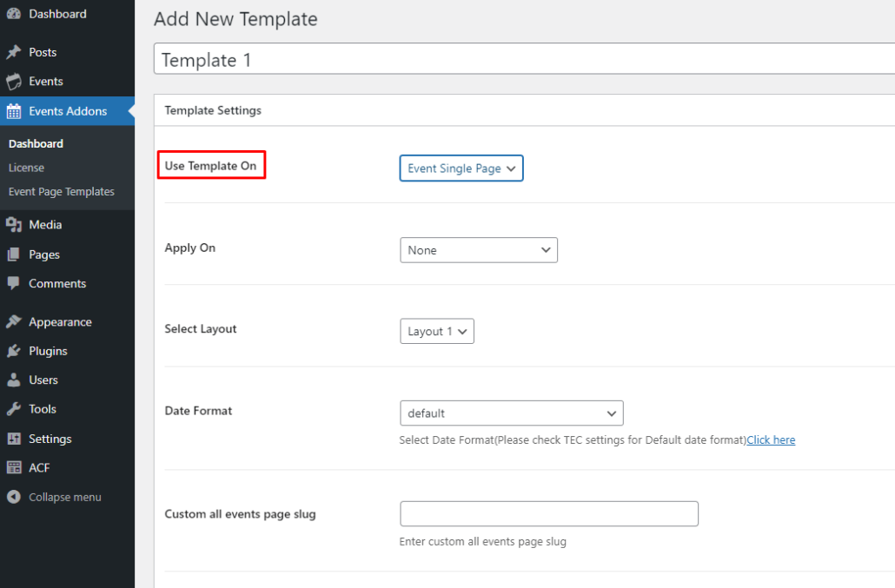Click the ACF icon in sidebar
Viewport: 895px width, 588px height.
14,468
